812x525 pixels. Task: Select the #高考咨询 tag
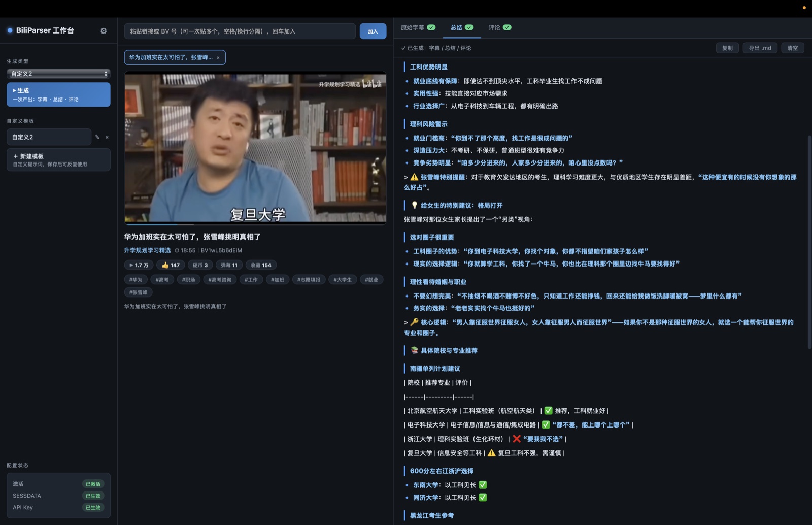pos(220,280)
